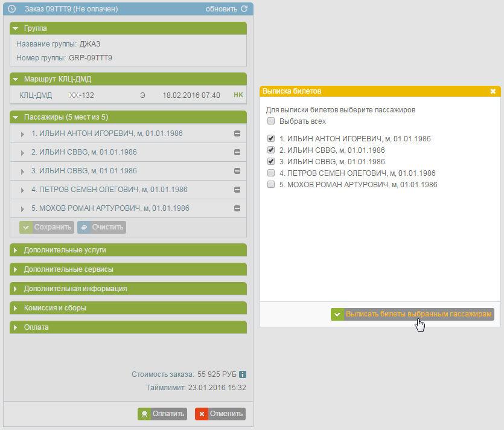Click the clock icon in order header
Viewport: 504px width, 430px height.
tap(12, 9)
